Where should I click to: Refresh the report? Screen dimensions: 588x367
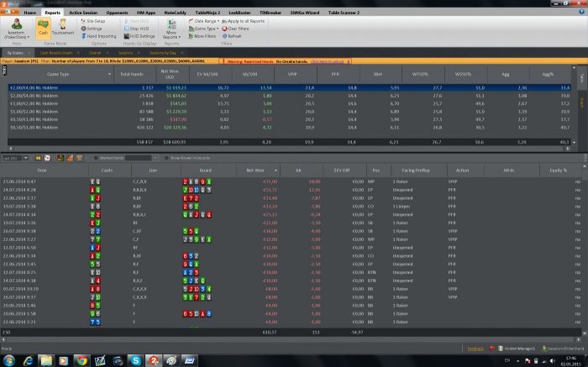232,36
